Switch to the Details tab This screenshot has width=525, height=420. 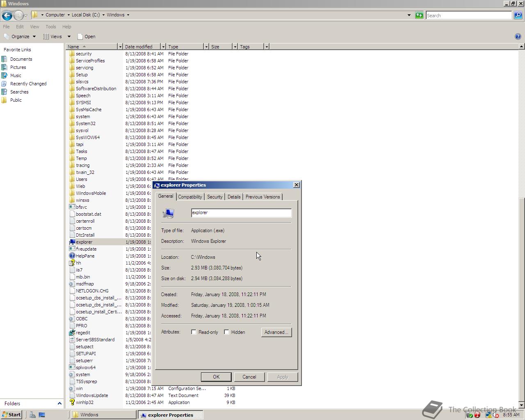pos(234,197)
